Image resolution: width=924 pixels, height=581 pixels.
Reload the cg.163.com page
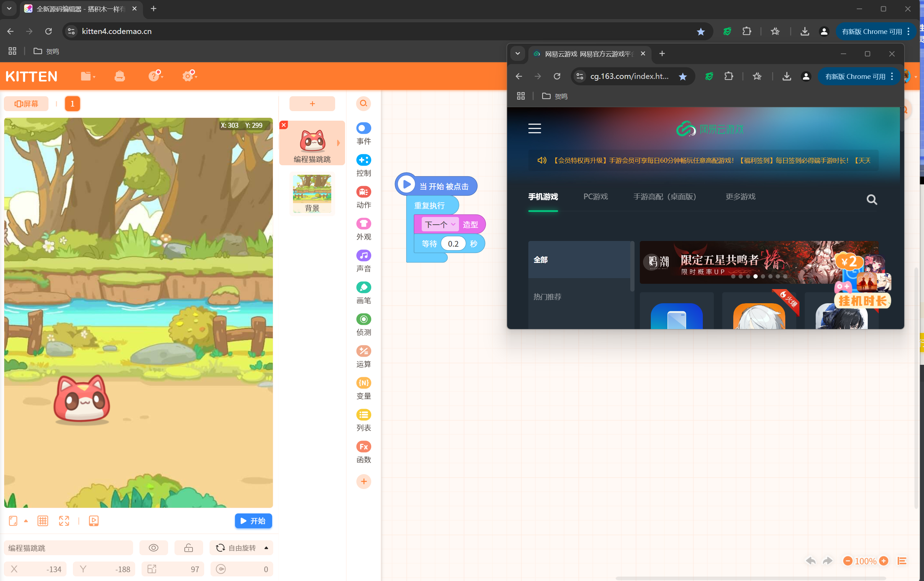557,76
